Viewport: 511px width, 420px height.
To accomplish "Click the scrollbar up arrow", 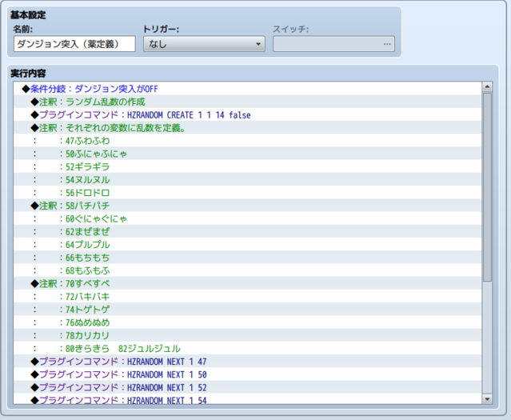I will (487, 86).
